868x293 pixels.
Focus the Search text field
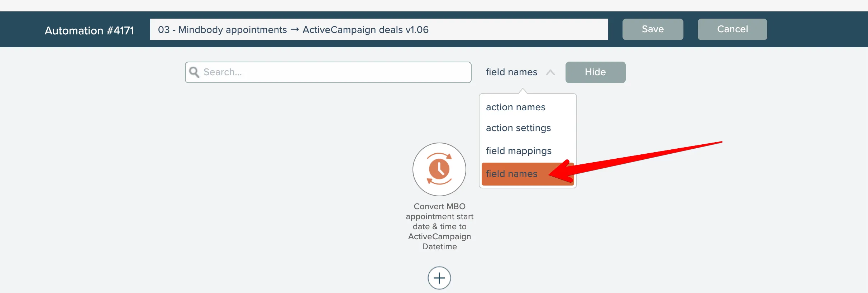coord(333,72)
